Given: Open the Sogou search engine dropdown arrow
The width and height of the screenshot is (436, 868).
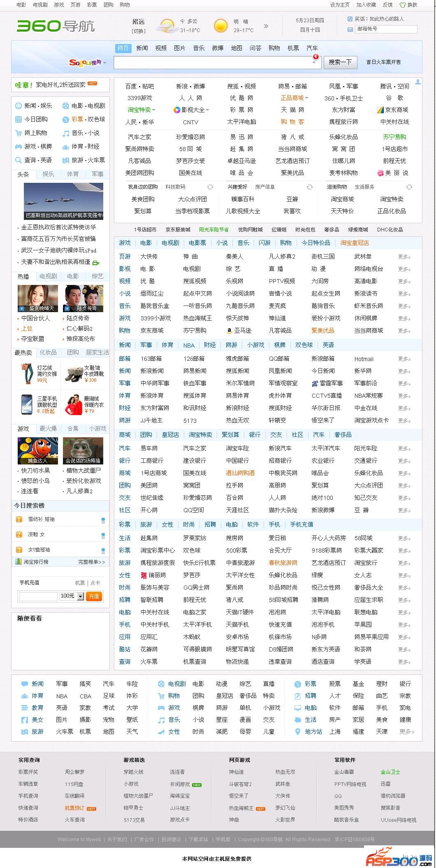Looking at the screenshot, I should (105, 63).
